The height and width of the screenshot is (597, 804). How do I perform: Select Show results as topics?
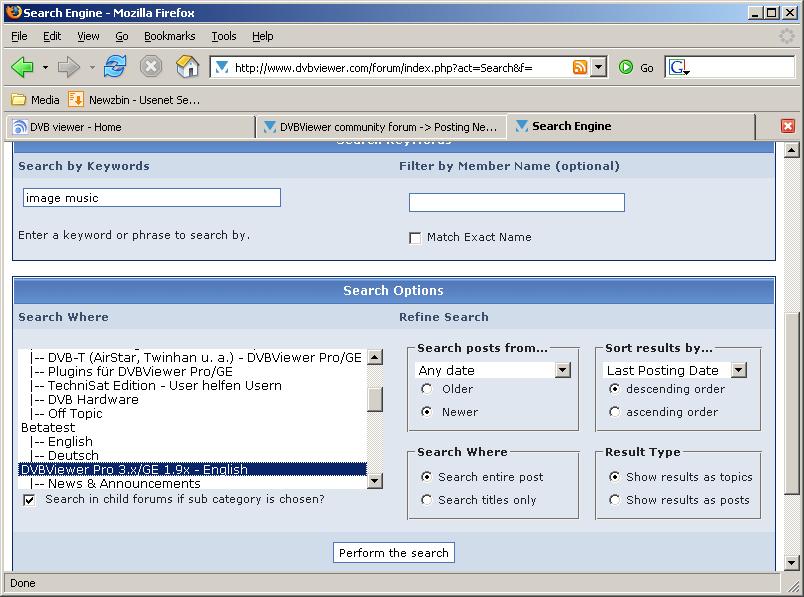tap(614, 476)
